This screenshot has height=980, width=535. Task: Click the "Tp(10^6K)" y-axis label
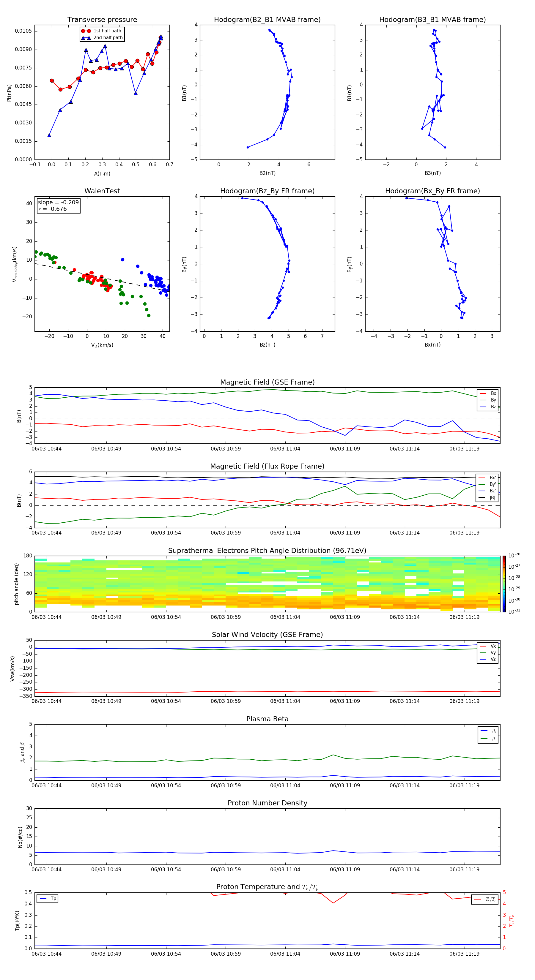tap(17, 921)
